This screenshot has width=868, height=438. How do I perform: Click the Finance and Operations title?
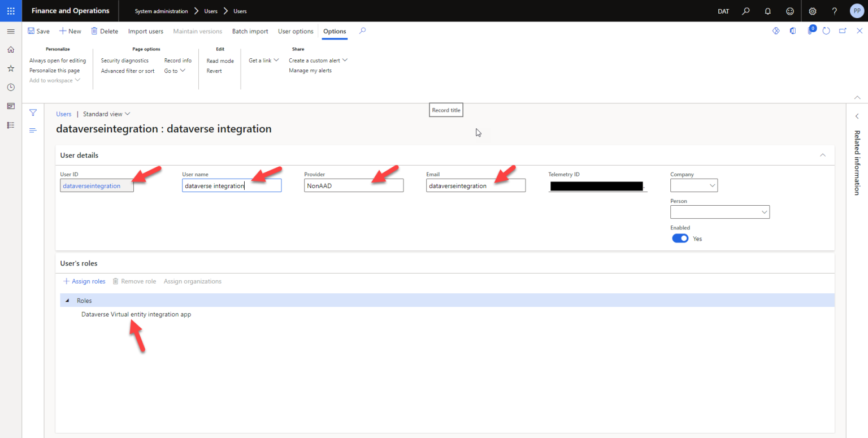pos(71,11)
